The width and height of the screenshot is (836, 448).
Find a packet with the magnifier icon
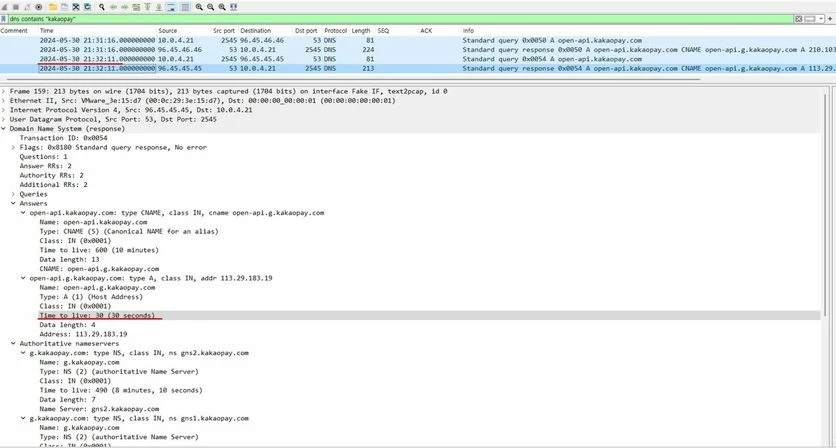[x=102, y=7]
